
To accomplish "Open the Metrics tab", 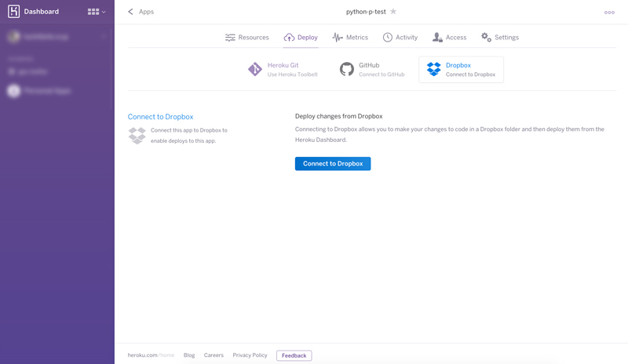I will coord(350,37).
